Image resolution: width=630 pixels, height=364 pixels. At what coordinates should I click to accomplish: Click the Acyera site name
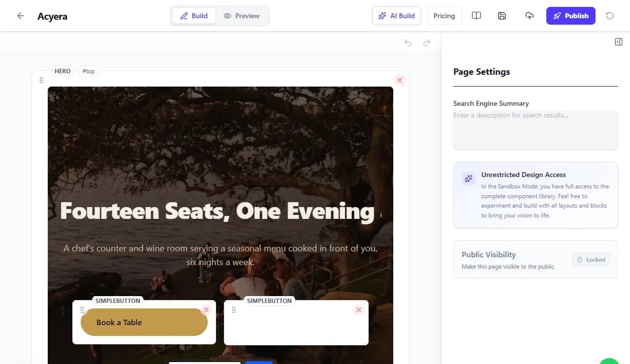[52, 16]
